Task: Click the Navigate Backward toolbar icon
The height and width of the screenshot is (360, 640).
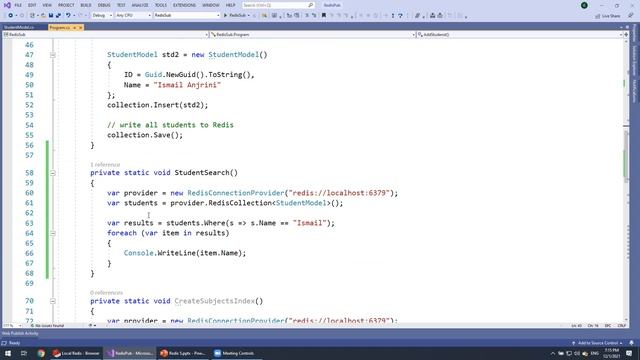Action: pos(10,16)
